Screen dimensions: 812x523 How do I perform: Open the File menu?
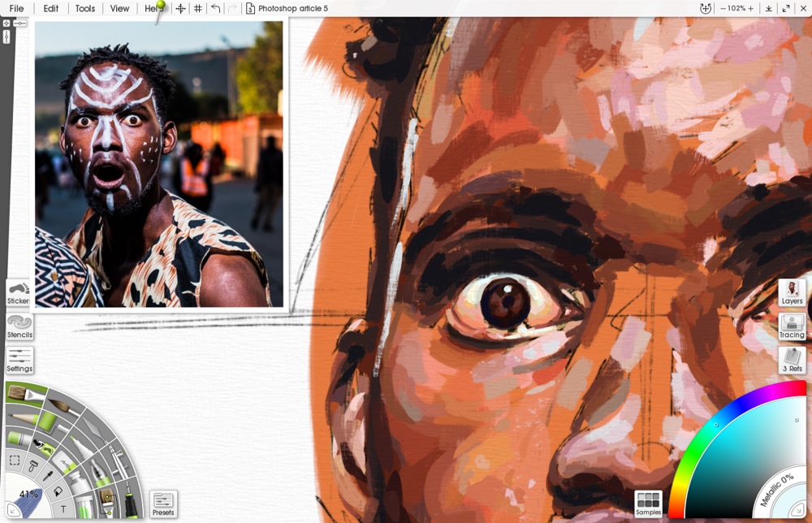pos(16,8)
